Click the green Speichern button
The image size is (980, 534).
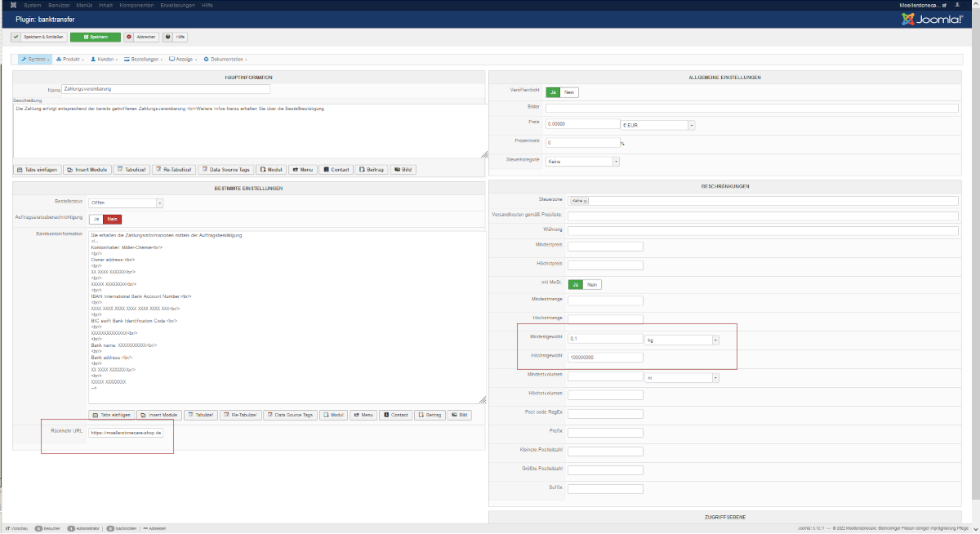pos(96,37)
